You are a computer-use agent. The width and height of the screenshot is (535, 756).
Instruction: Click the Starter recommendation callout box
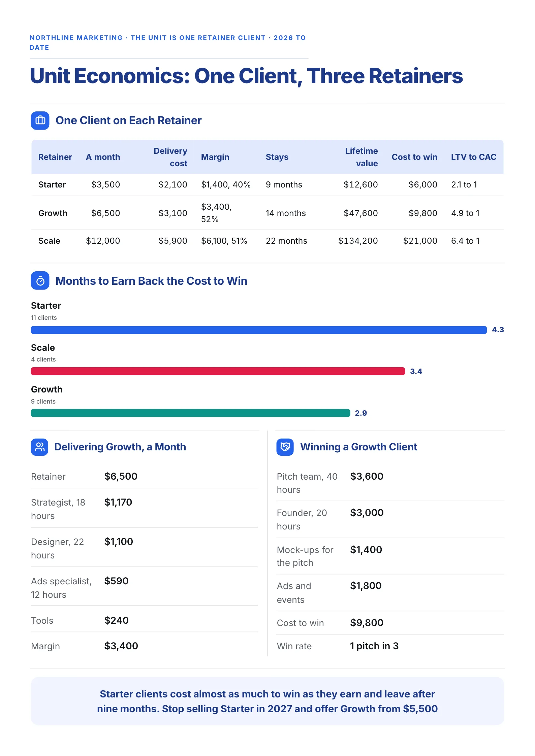pos(267,701)
